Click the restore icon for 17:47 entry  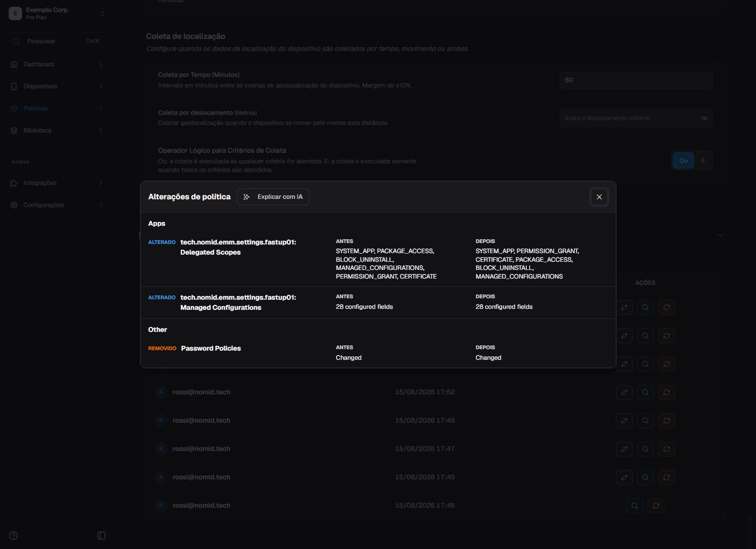click(x=666, y=449)
